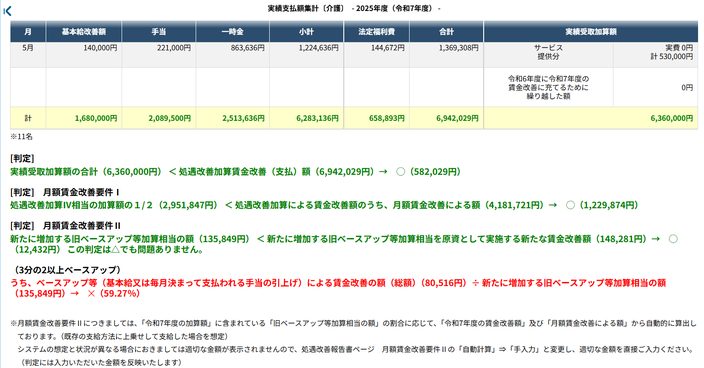Select the 小計 column header
Viewport: 704px width, 368px height.
(x=306, y=31)
